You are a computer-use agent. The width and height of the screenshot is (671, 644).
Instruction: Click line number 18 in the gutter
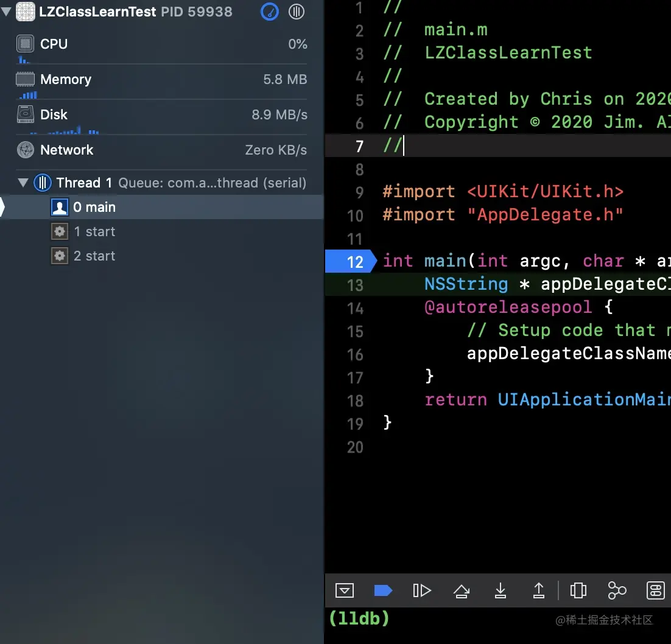pyautogui.click(x=355, y=401)
